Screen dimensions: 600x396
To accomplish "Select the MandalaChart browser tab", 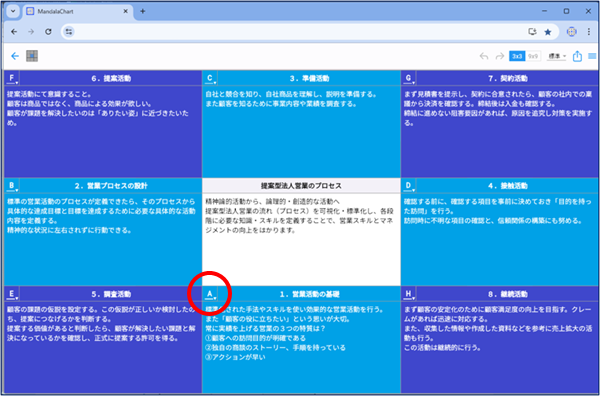I will point(78,11).
